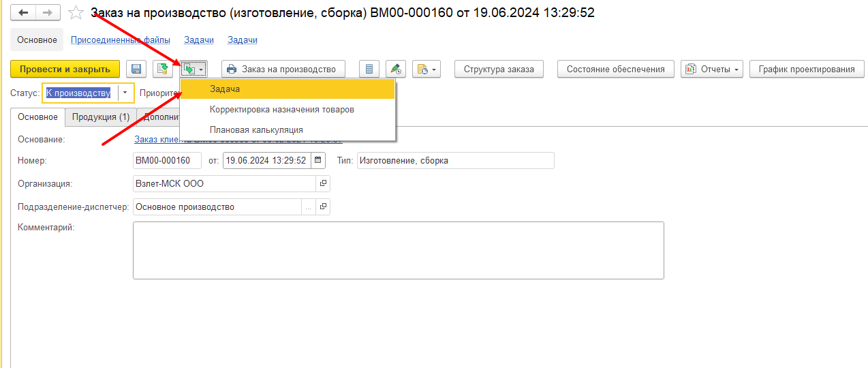Click Подразделение-диспетчер field Основное производство
Image resolution: width=868 pixels, height=368 pixels.
(x=217, y=206)
